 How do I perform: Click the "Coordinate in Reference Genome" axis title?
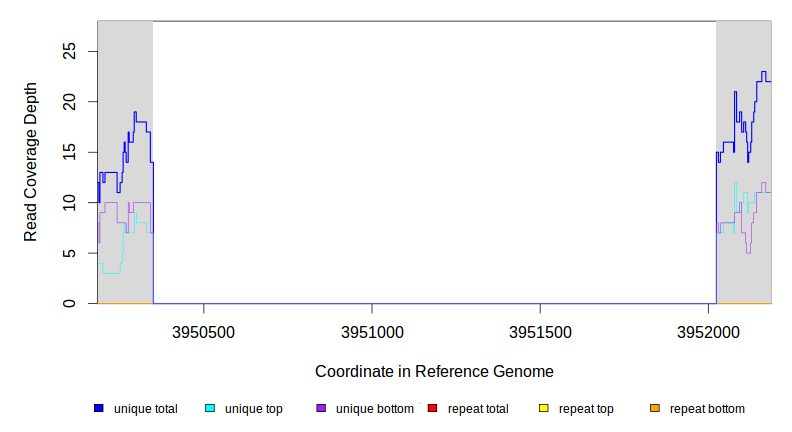[435, 371]
